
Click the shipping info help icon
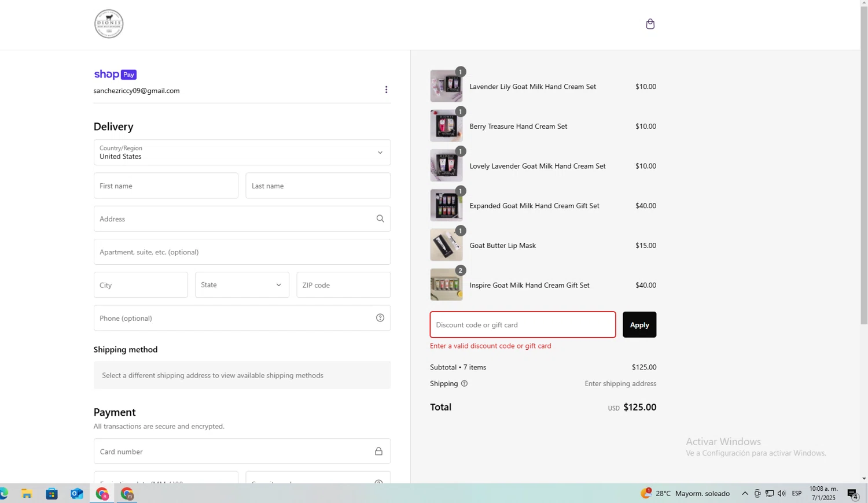click(464, 383)
